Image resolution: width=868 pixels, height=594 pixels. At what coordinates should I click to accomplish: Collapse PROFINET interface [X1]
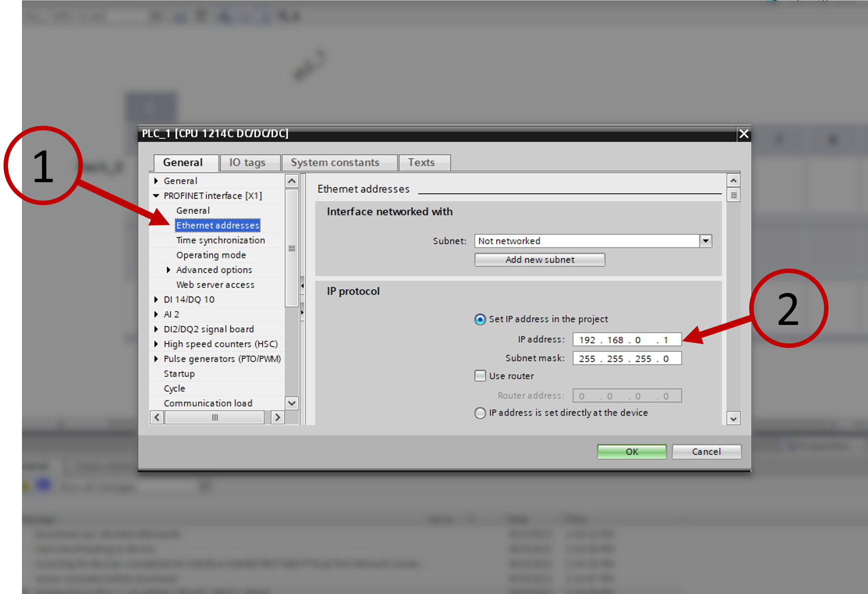click(156, 195)
